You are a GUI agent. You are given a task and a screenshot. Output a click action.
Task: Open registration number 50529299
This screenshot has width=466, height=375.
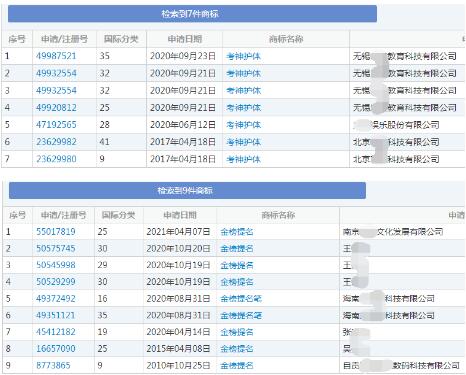click(56, 282)
